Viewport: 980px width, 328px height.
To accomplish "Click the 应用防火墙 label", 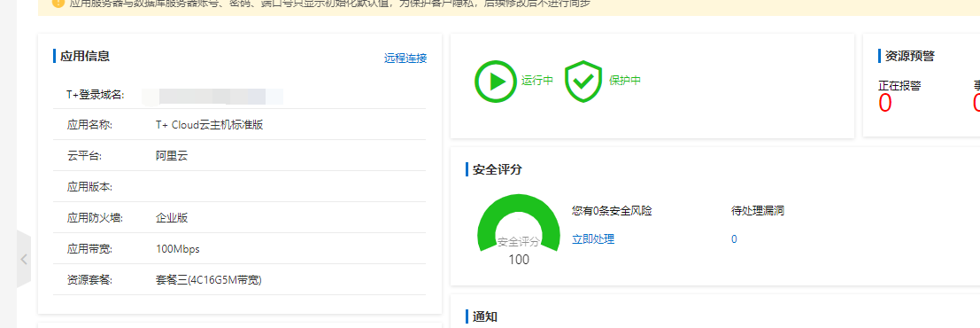I will [x=95, y=218].
